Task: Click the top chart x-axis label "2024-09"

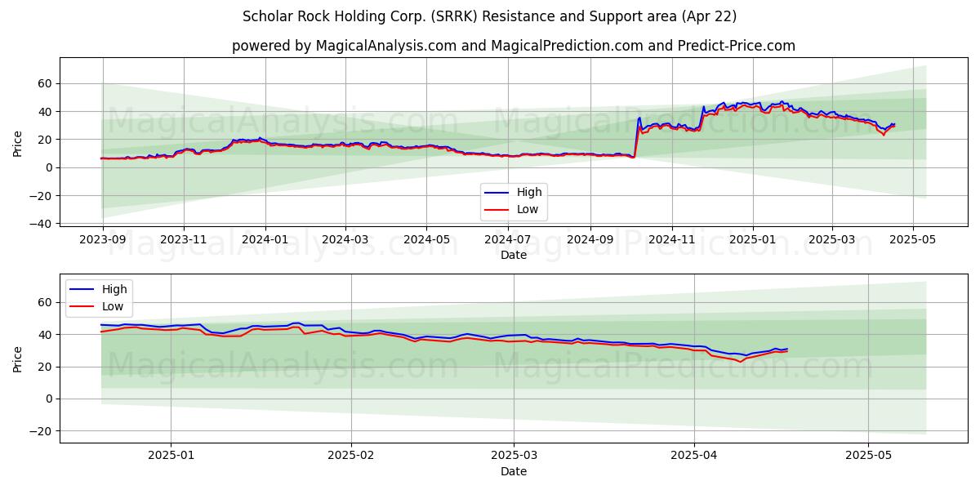Action: point(590,242)
